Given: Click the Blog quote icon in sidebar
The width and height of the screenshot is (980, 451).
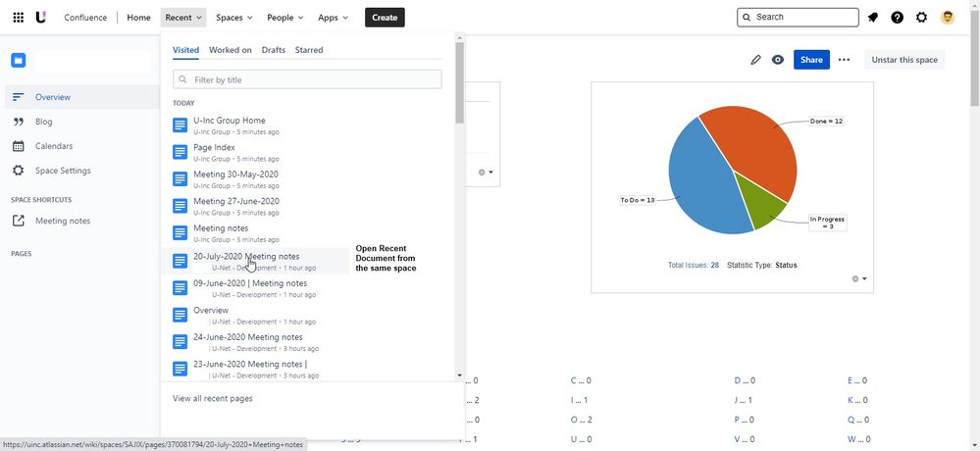Looking at the screenshot, I should pyautogui.click(x=18, y=122).
